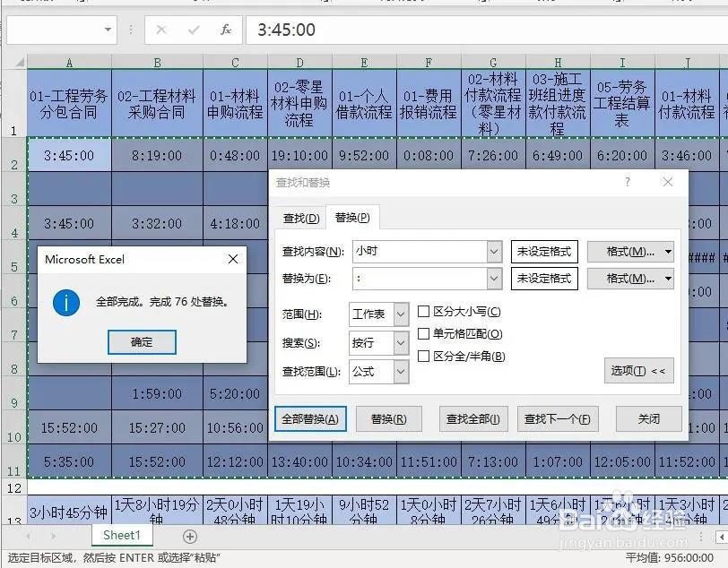The width and height of the screenshot is (728, 568).
Task: Click header cell 05-劳务工程结算表
Action: pos(622,104)
